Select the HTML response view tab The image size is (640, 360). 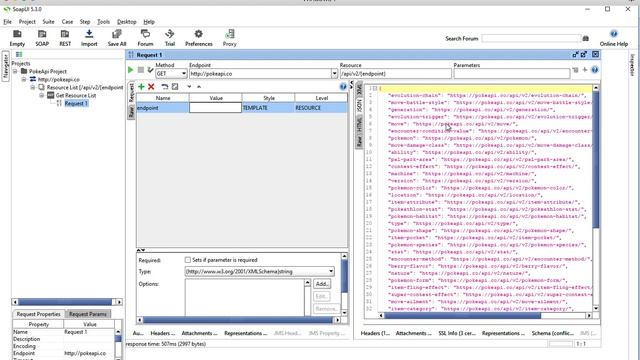359,124
